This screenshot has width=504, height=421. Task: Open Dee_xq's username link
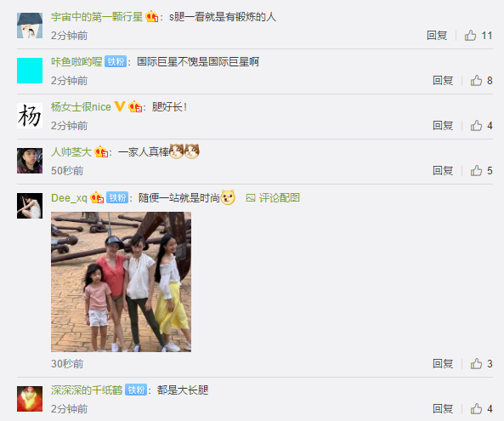69,198
